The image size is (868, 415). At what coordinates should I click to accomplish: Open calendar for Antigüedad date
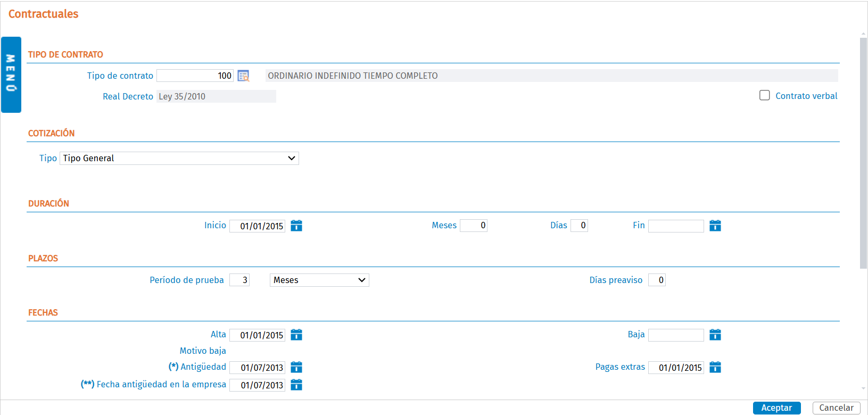(296, 367)
